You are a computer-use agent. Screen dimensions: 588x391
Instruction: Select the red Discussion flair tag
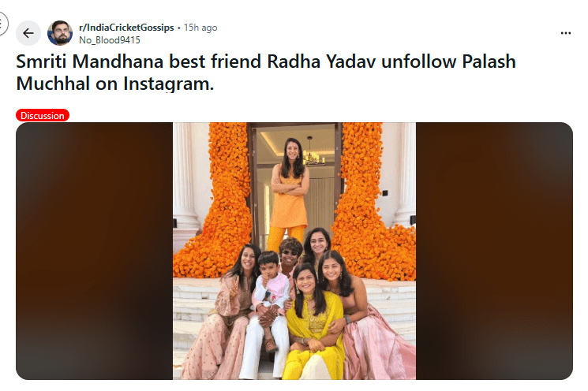(x=43, y=115)
